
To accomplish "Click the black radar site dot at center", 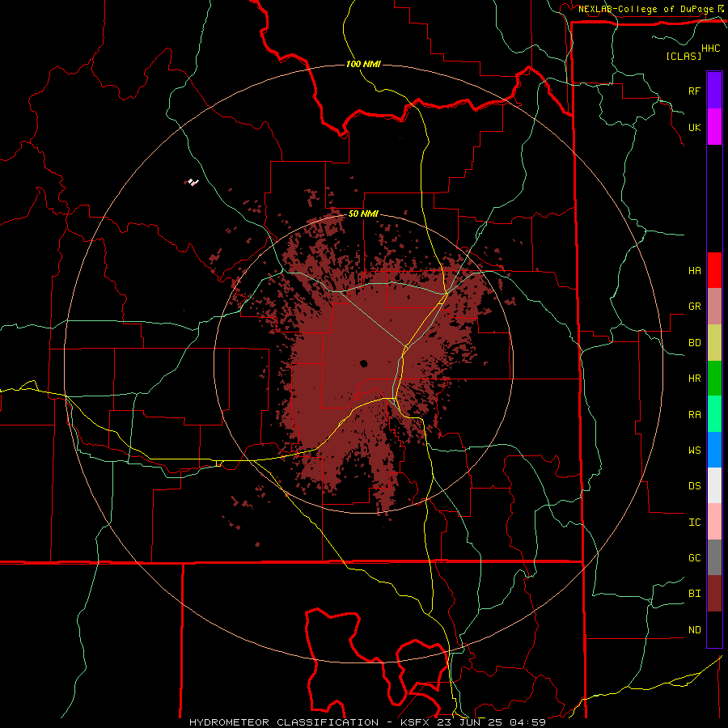I will click(x=363, y=363).
